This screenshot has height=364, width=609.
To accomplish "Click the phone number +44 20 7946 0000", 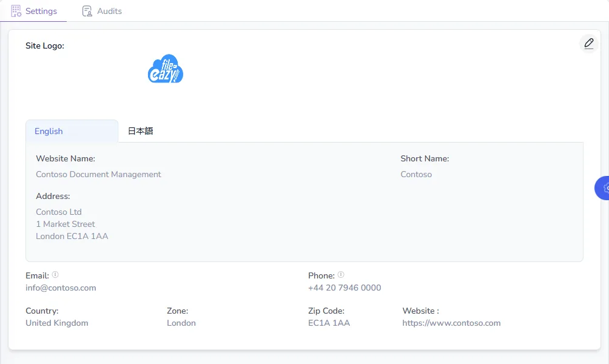I will (345, 288).
